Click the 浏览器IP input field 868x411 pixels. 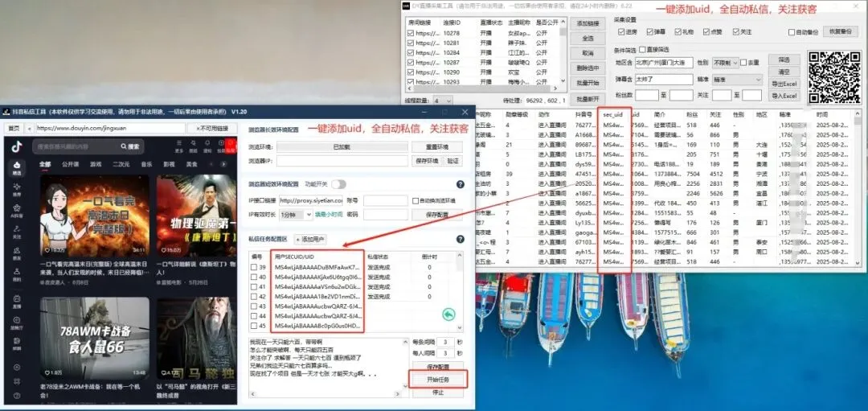click(x=342, y=161)
